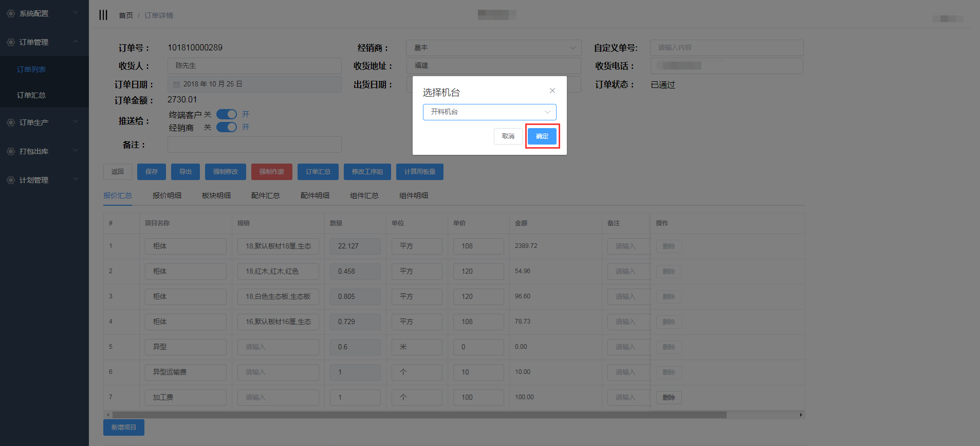Viewport: 980px width, 446px height.
Task: Click the 备注 remarks input field
Action: (254, 145)
